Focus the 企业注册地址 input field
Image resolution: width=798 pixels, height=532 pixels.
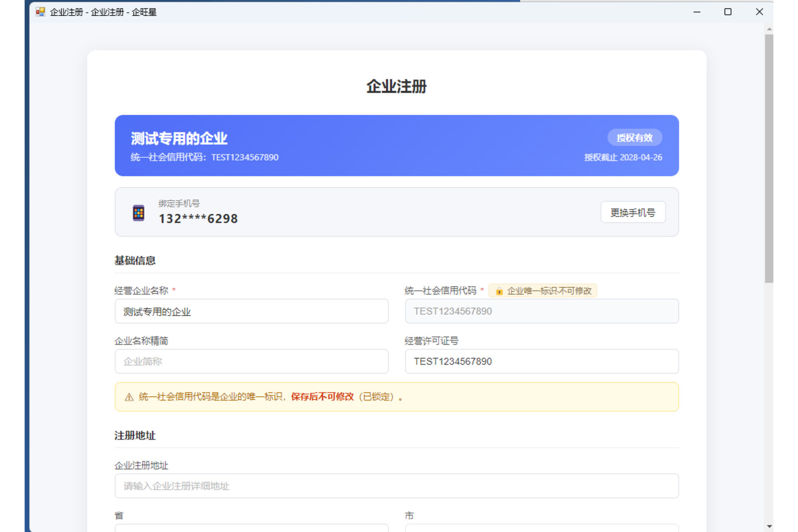pos(397,486)
